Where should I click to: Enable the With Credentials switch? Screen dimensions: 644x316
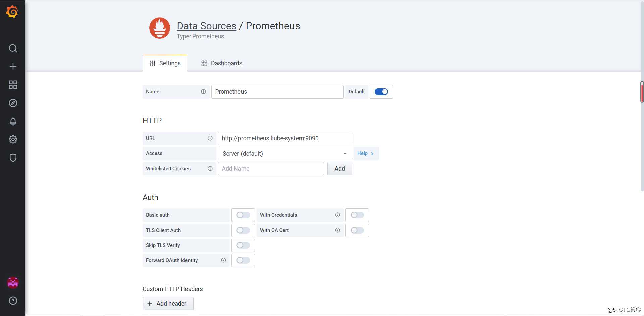(357, 215)
